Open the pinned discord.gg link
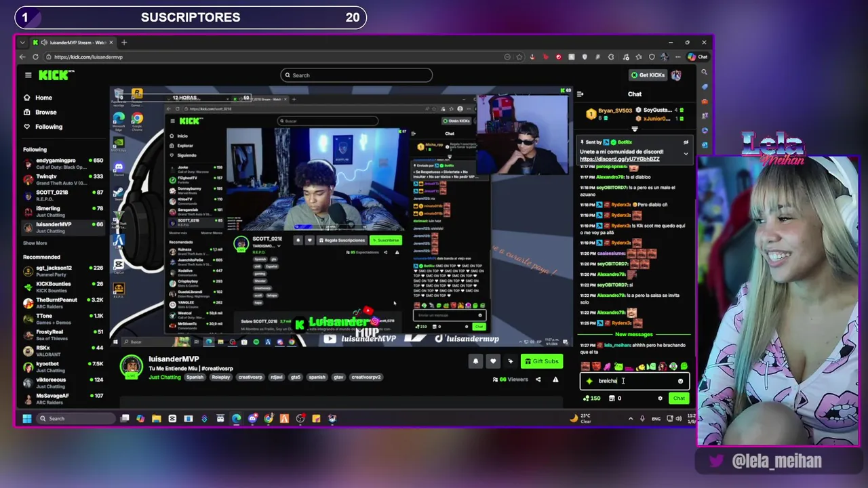 point(619,159)
